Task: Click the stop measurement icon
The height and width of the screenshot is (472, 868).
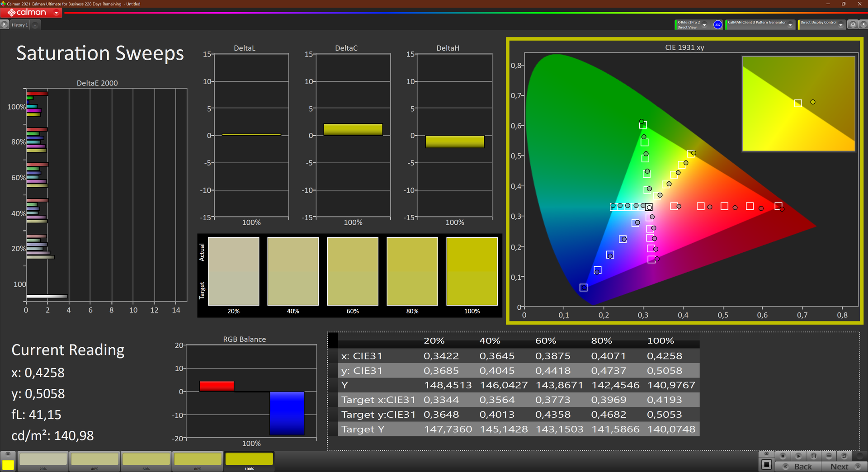Action: point(783,456)
